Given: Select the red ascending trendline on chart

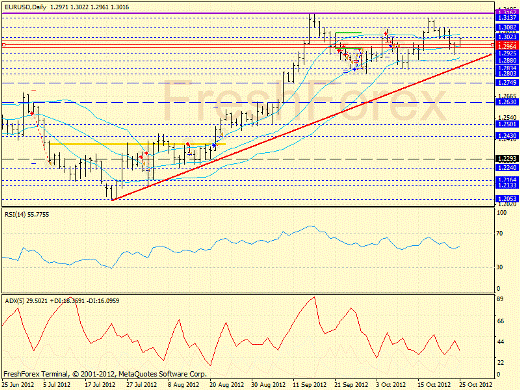Looking at the screenshot, I should [302, 127].
